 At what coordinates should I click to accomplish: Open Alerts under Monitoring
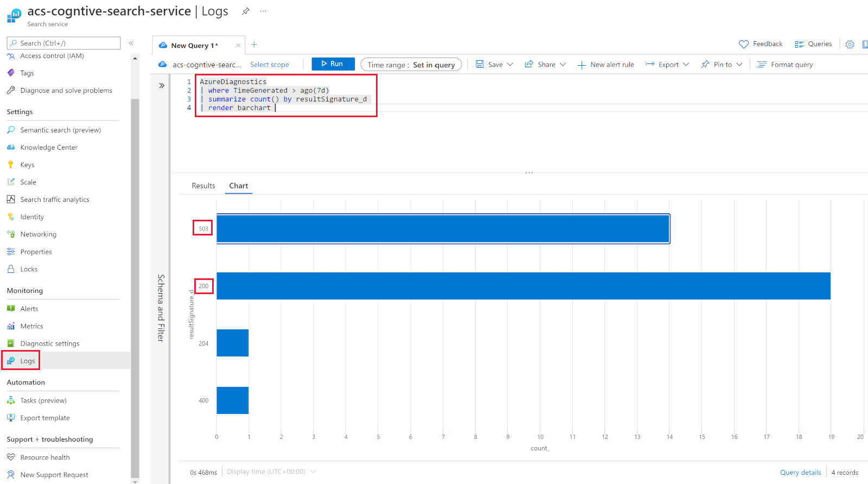coord(29,309)
